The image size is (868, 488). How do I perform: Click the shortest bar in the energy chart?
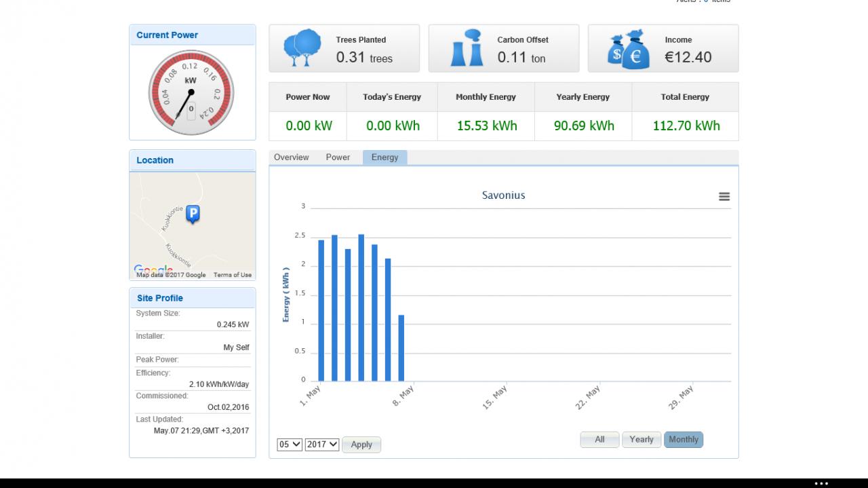(401, 348)
